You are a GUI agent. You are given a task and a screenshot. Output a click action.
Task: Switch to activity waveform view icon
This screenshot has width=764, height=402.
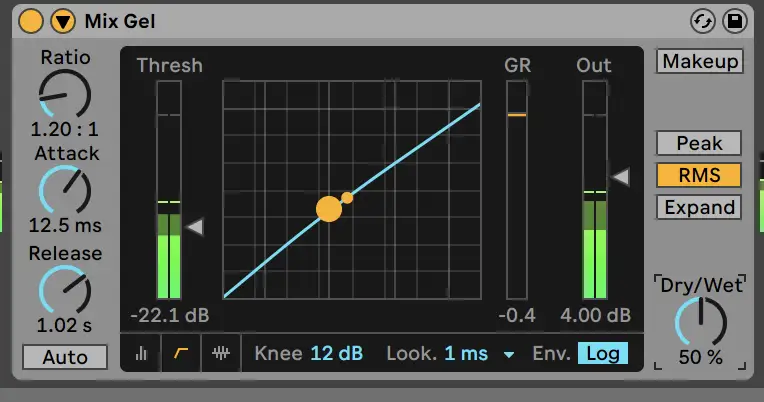coord(221,354)
